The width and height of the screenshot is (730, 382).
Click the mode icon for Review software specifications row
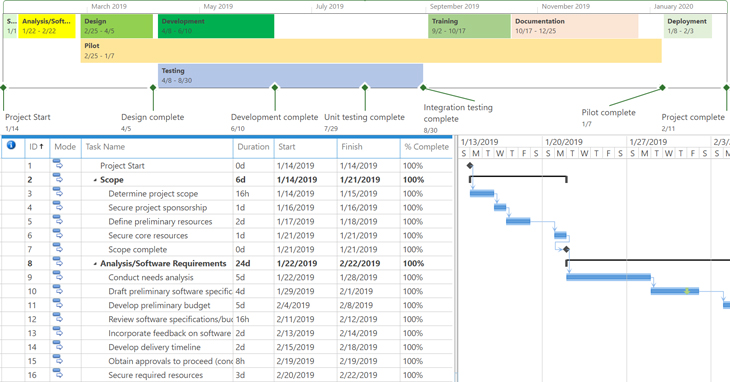click(x=58, y=318)
